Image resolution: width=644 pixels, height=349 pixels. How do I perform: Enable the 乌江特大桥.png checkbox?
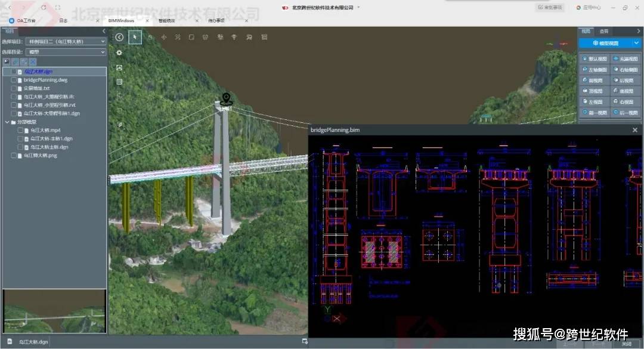point(14,155)
